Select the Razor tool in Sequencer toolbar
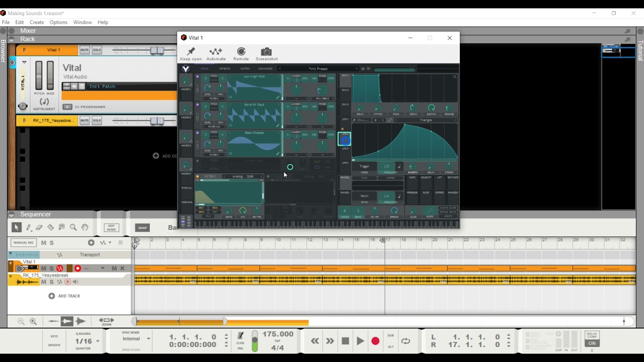Image resolution: width=644 pixels, height=362 pixels. click(50, 228)
